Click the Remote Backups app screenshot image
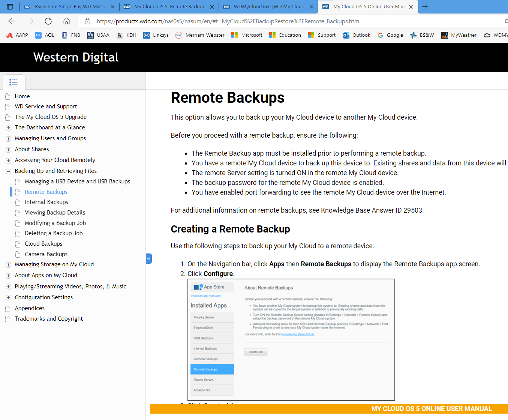Screen dimensions: 508x420 (291, 340)
